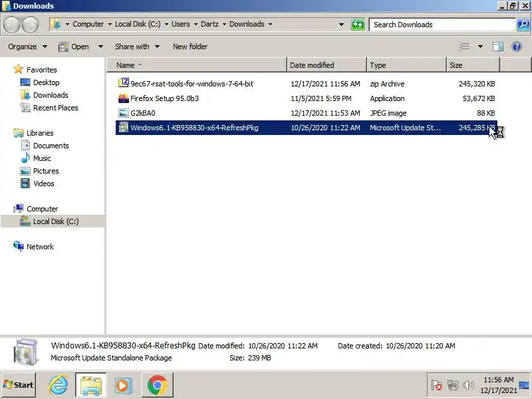The image size is (532, 399).
Task: Select Network in navigation pane
Action: click(x=40, y=247)
